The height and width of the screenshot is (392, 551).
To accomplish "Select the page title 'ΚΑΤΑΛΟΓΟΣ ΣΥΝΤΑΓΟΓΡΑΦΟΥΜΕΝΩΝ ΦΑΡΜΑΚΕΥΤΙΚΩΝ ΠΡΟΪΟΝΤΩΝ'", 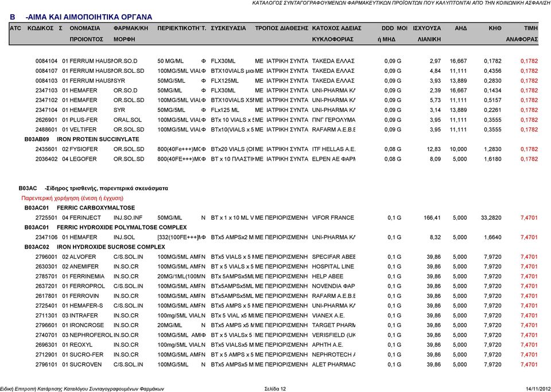I will point(338,3).
